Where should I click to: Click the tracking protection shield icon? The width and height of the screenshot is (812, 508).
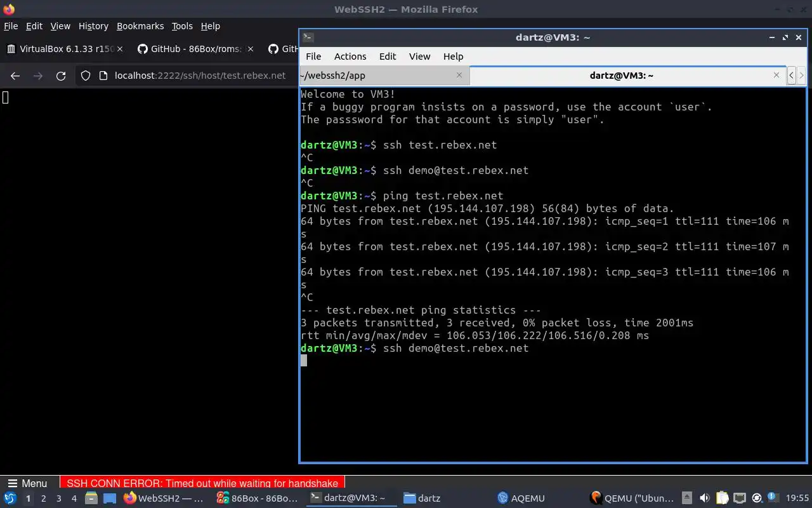coord(86,76)
